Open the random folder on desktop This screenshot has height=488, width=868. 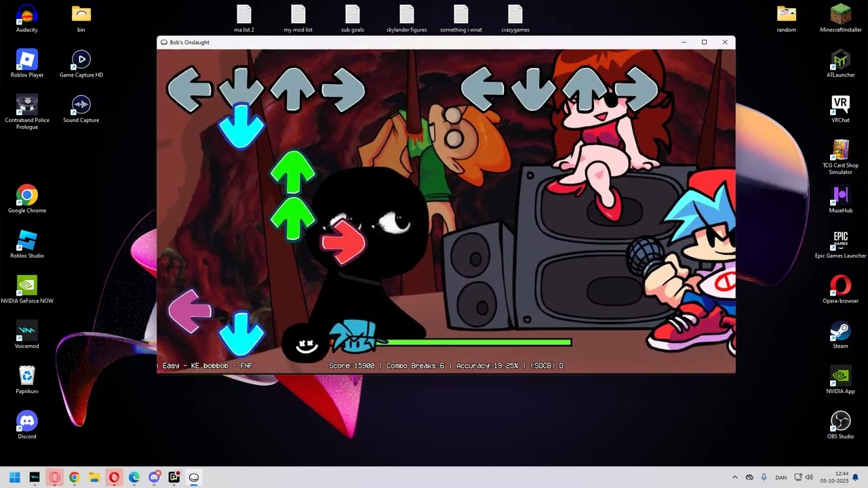[x=786, y=18]
